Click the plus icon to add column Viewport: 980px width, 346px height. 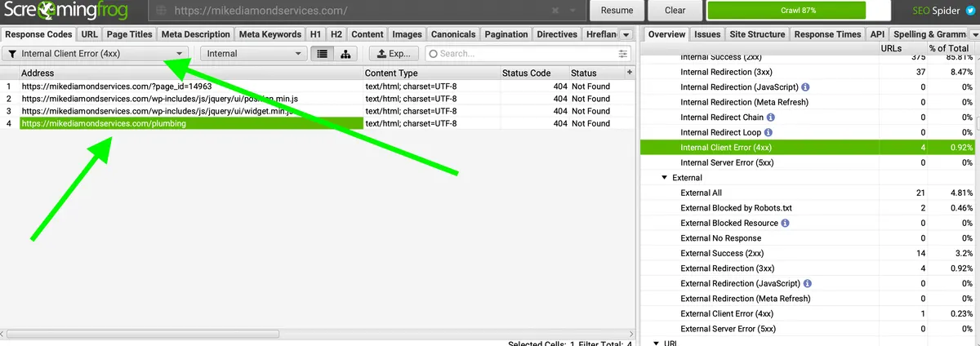click(x=629, y=73)
